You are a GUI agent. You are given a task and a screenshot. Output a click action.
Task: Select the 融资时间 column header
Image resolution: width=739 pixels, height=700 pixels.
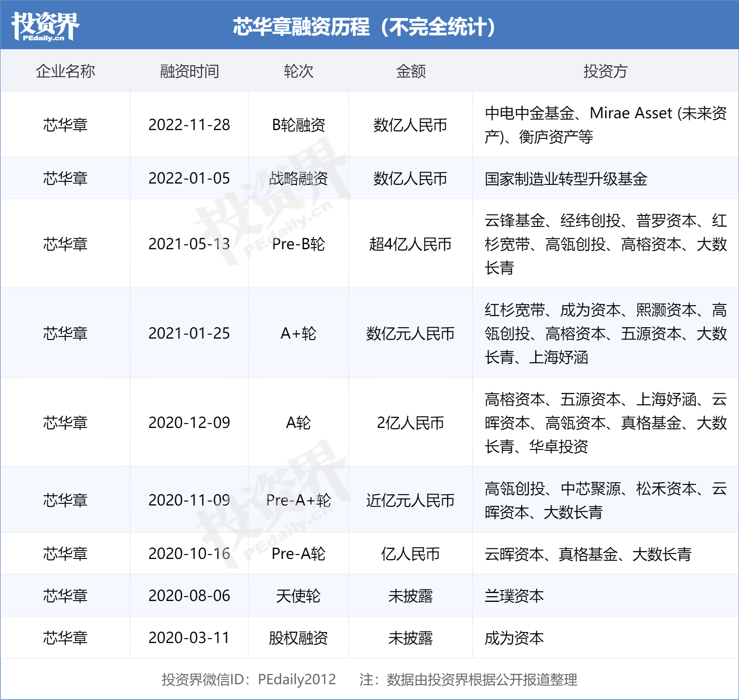point(189,71)
